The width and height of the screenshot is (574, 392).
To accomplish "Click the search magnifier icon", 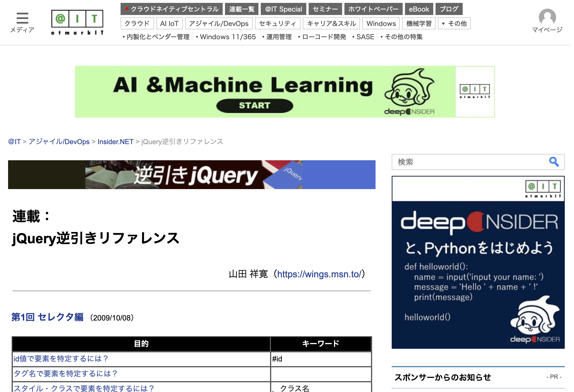I will pyautogui.click(x=554, y=162).
